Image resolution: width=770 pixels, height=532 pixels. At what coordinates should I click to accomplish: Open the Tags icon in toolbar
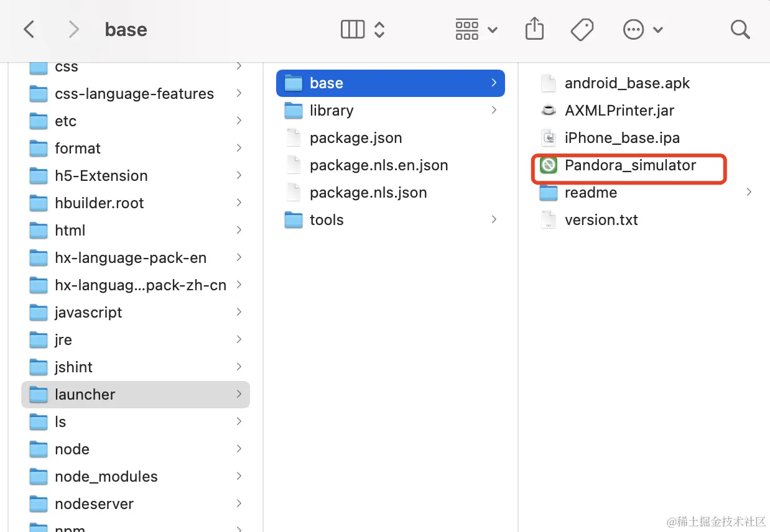coord(582,29)
